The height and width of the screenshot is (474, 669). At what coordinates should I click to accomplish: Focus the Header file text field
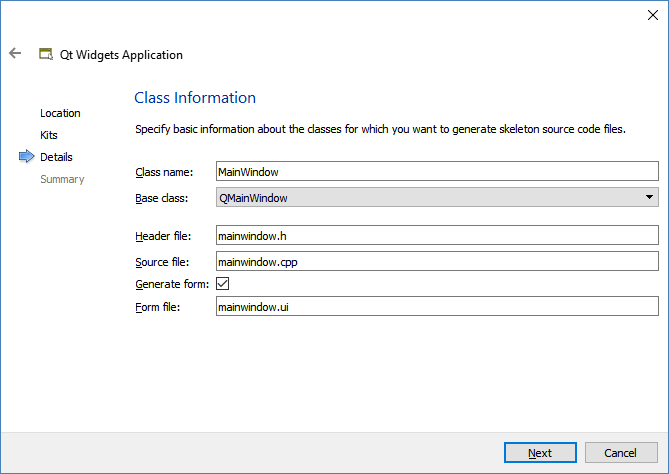coord(437,236)
